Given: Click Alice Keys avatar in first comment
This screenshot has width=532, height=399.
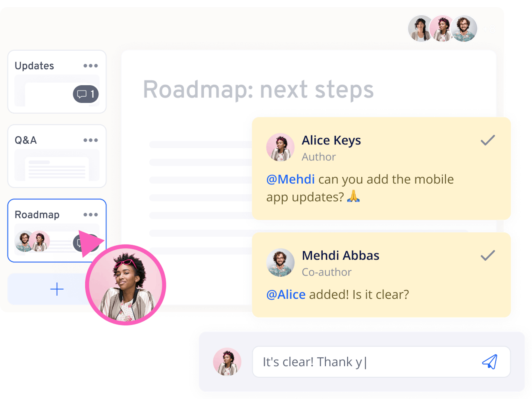Looking at the screenshot, I should point(280,147).
